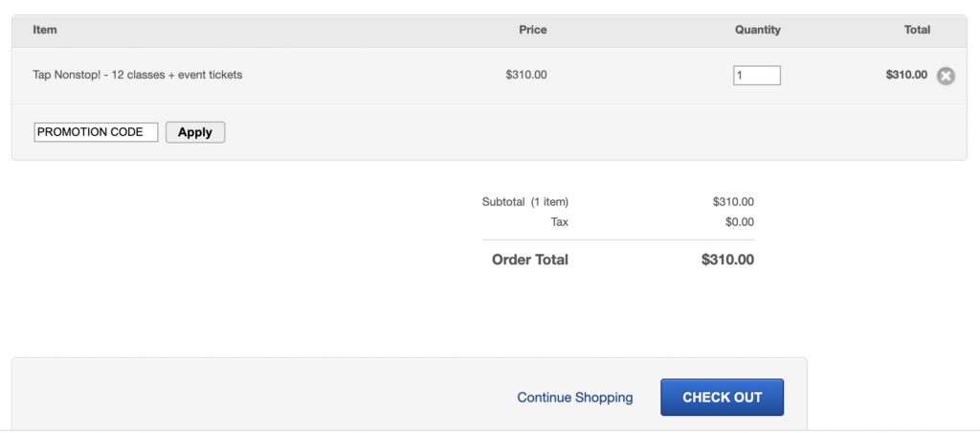Click the quantity input box
Screen dimensions: 980x433
coord(757,75)
